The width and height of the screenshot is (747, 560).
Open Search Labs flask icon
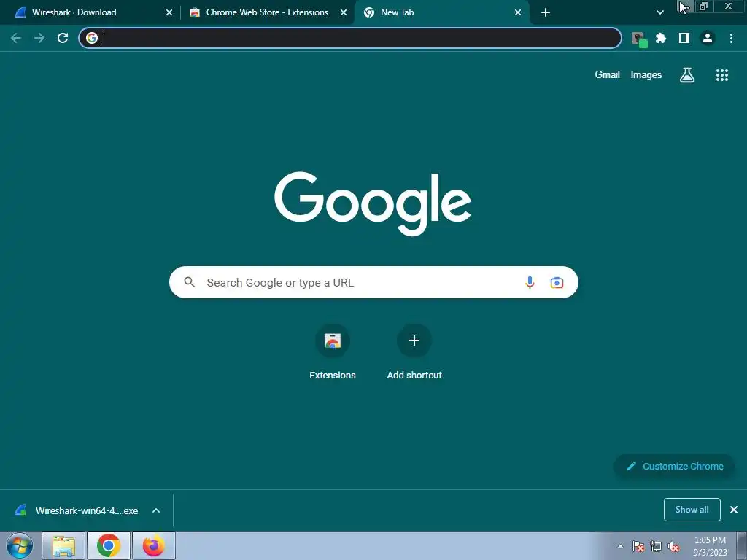pyautogui.click(x=687, y=75)
